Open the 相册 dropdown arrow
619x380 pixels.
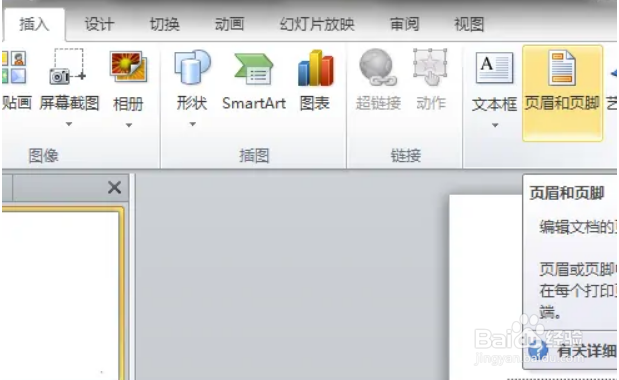129,125
